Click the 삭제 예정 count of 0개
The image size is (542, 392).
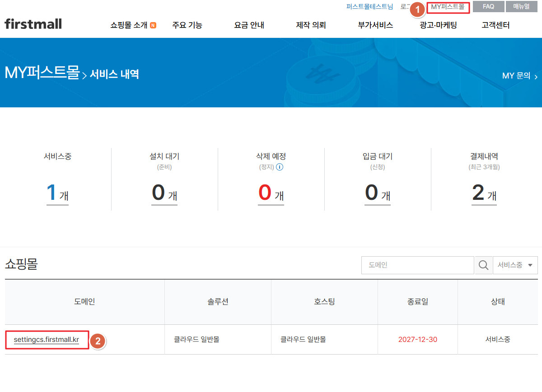coord(271,193)
